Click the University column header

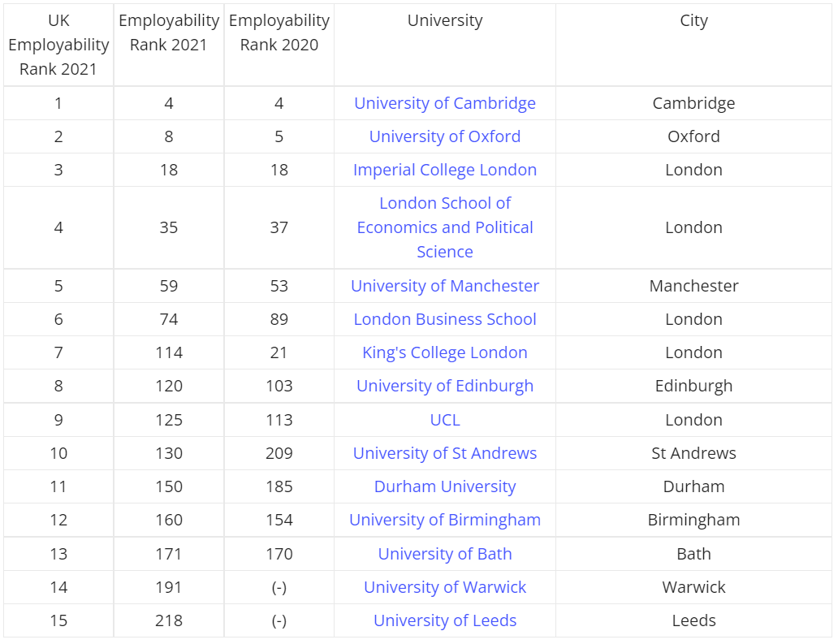point(444,21)
